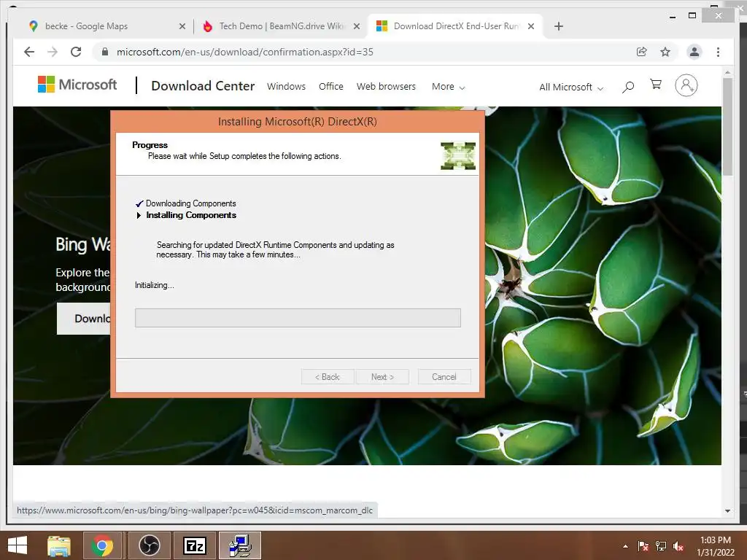747x560 pixels.
Task: Close the Google Maps tab
Action: [182, 26]
